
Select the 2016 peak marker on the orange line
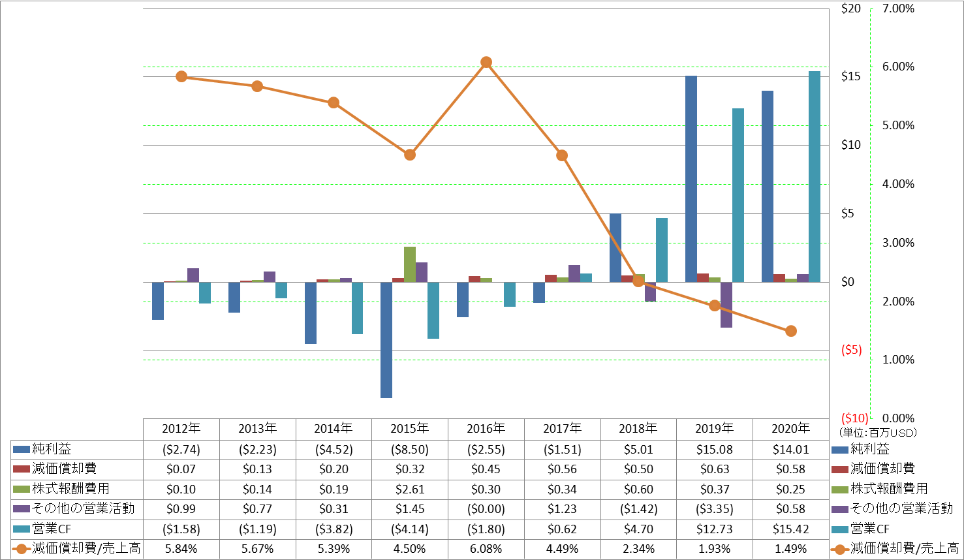486,62
